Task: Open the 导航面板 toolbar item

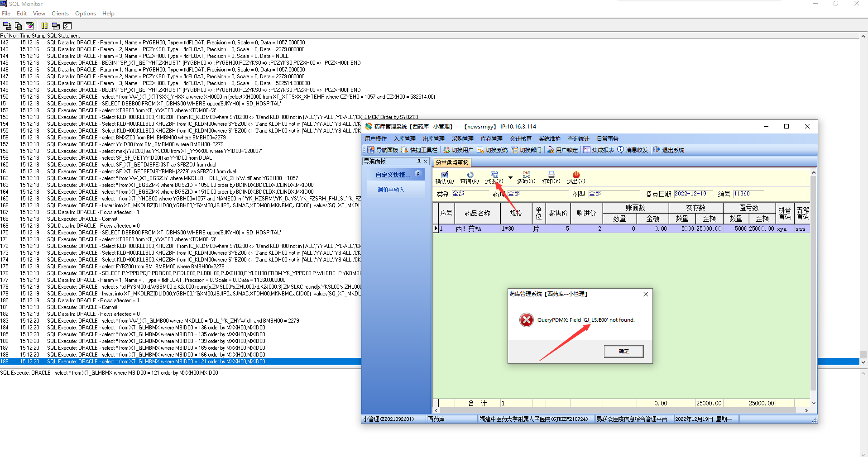Action: (x=383, y=150)
